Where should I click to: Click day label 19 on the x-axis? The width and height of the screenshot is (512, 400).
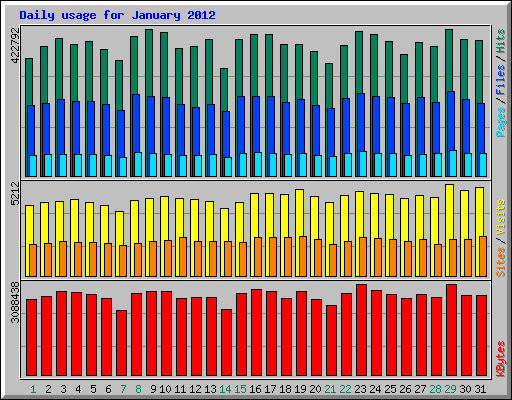coord(300,389)
